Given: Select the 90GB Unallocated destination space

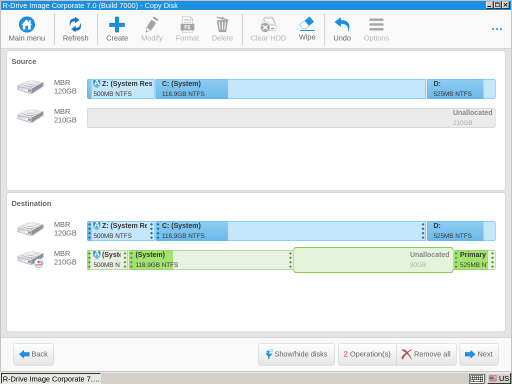Looking at the screenshot, I should [373, 260].
